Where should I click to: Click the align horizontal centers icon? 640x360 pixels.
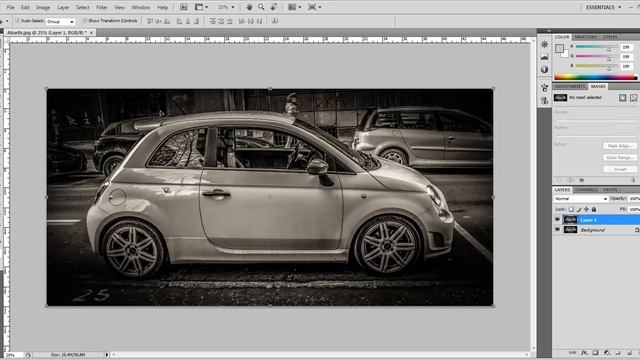pyautogui.click(x=188, y=21)
